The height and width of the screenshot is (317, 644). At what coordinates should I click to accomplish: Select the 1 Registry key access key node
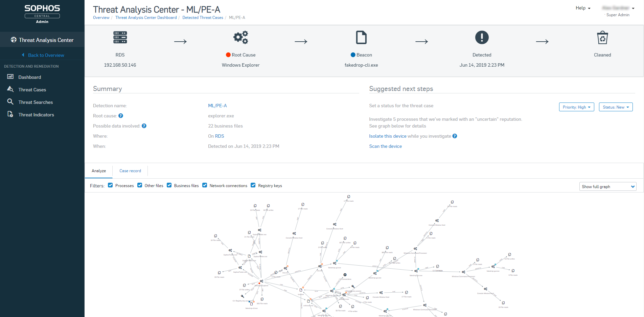(x=353, y=287)
